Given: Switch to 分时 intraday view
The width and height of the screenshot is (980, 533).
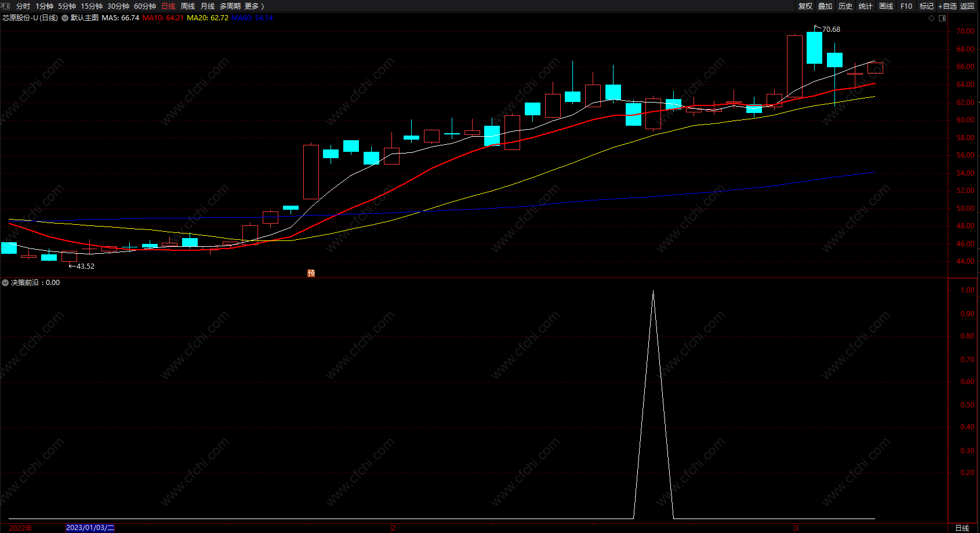Looking at the screenshot, I should (23, 6).
